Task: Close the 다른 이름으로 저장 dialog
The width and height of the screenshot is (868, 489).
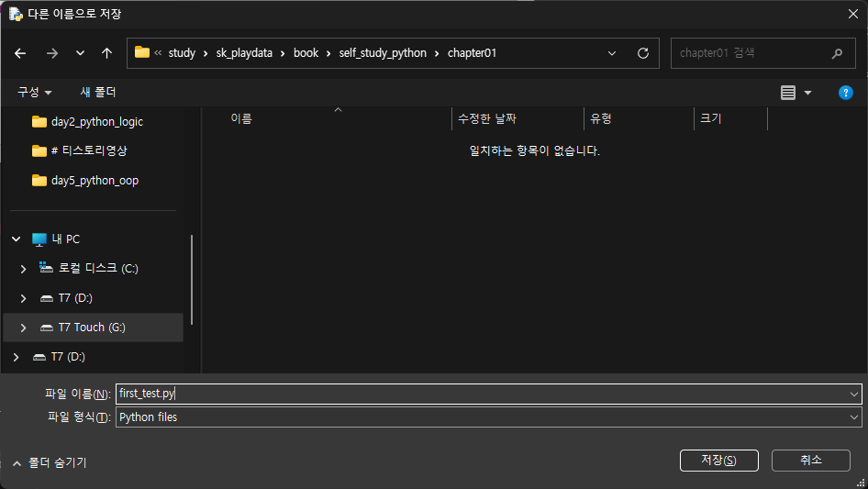Action: click(x=853, y=14)
